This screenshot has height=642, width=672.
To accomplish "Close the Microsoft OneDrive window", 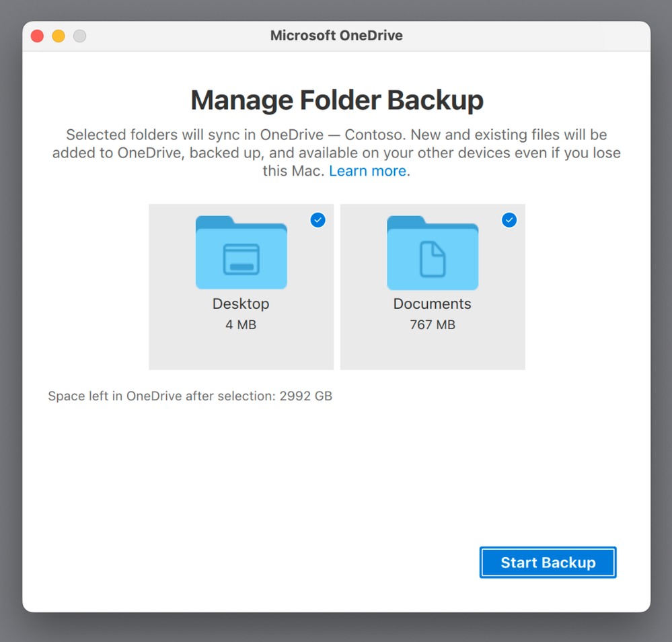I will (x=38, y=36).
